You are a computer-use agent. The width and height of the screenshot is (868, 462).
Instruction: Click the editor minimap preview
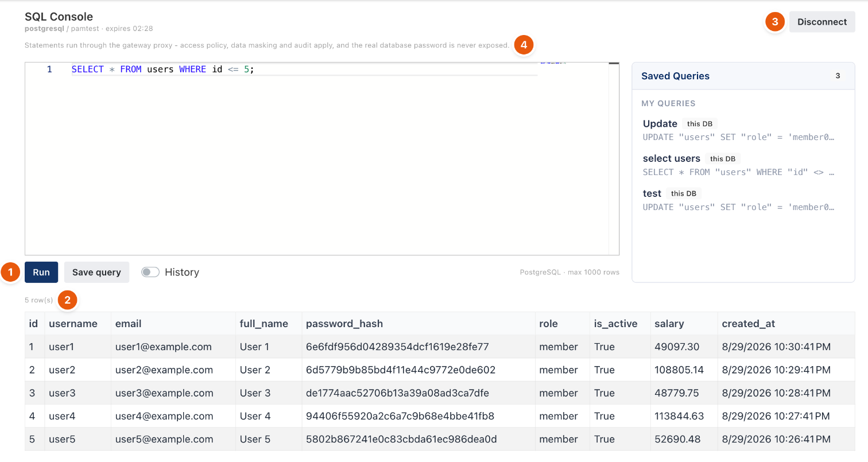click(x=553, y=63)
